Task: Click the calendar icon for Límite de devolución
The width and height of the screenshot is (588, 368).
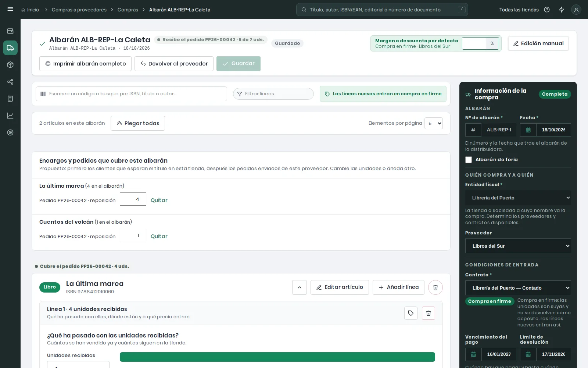Action: click(x=528, y=354)
